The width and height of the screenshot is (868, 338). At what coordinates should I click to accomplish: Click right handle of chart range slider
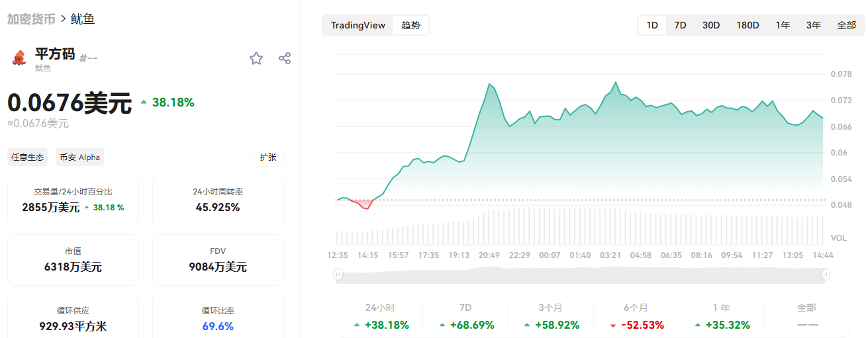pyautogui.click(x=825, y=275)
